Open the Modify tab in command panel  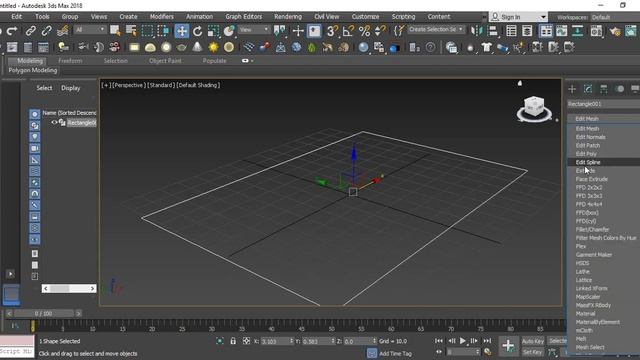tap(588, 89)
